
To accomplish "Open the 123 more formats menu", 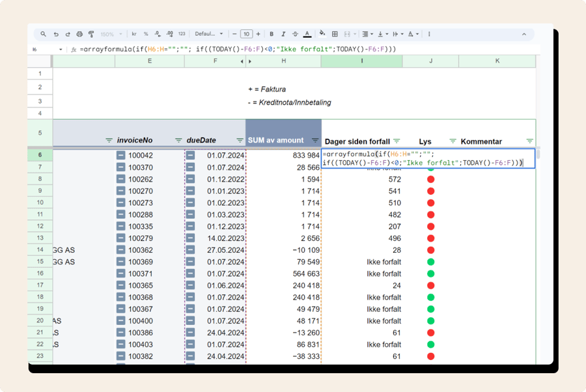I will pos(182,34).
